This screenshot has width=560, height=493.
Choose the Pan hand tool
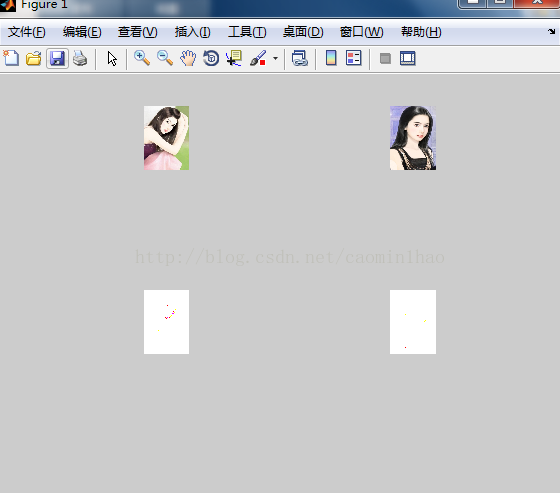188,58
